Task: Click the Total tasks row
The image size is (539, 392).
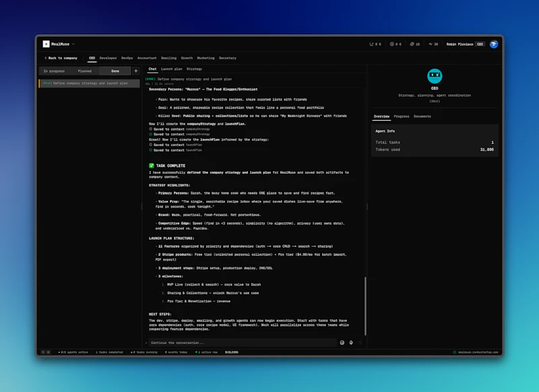Action: pos(435,142)
